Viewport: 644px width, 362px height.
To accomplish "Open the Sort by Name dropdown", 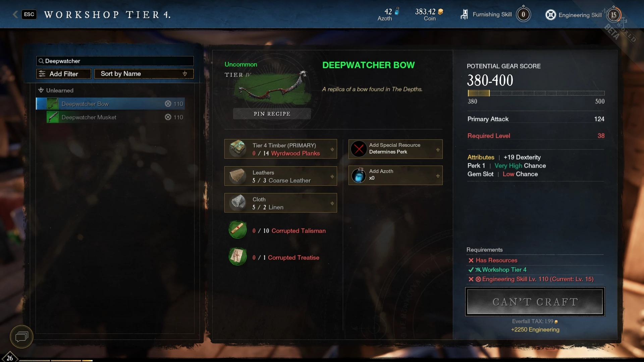I will pyautogui.click(x=144, y=74).
